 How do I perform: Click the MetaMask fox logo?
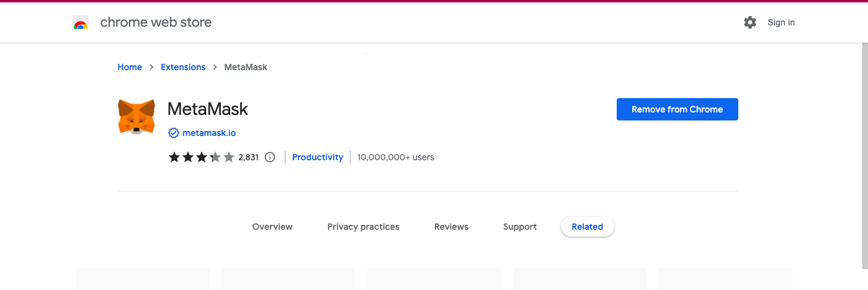tap(136, 117)
